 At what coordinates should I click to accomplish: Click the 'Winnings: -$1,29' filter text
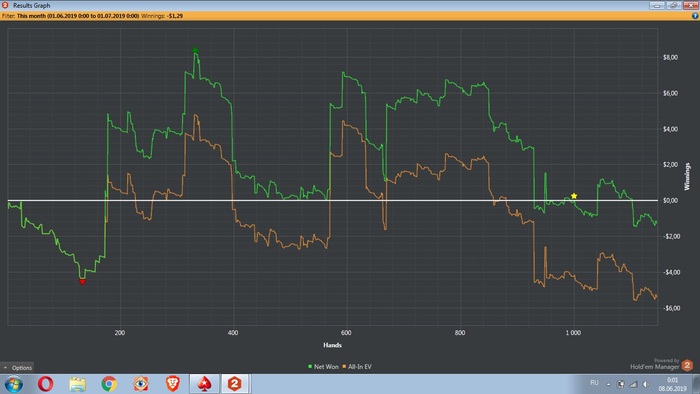[x=162, y=16]
